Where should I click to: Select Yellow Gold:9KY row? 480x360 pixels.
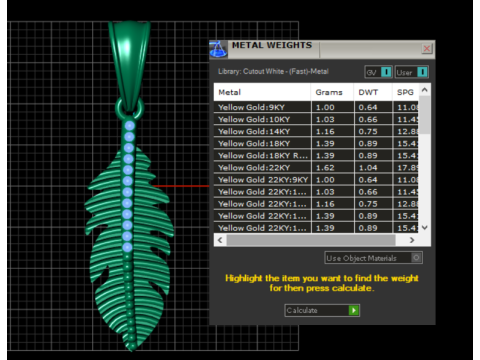point(316,107)
